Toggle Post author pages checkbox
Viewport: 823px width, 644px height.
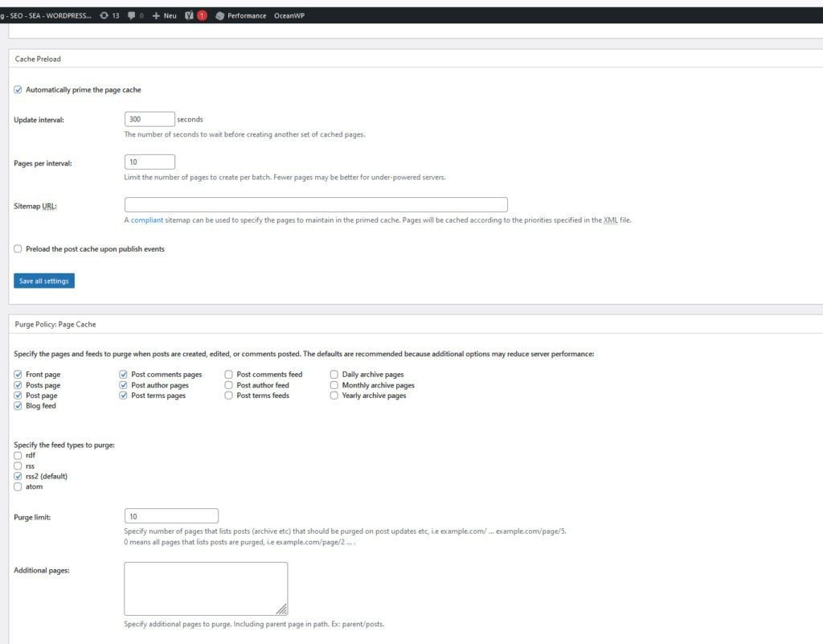click(x=123, y=385)
